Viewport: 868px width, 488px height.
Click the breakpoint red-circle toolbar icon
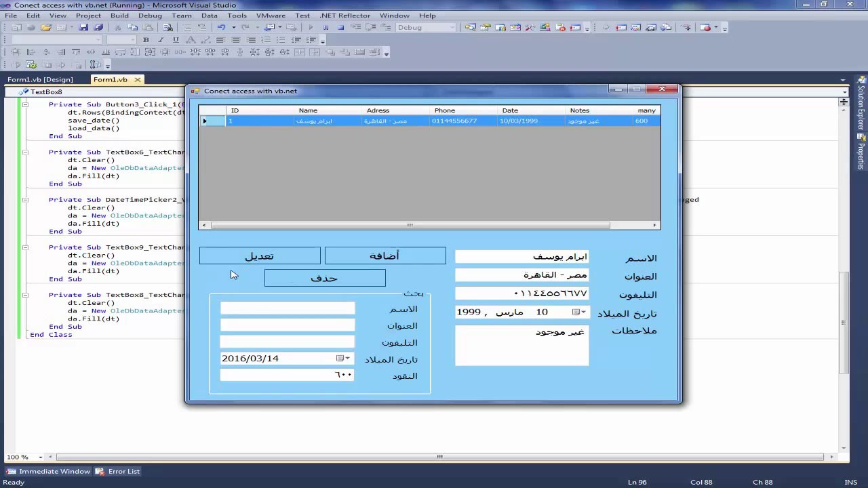705,28
